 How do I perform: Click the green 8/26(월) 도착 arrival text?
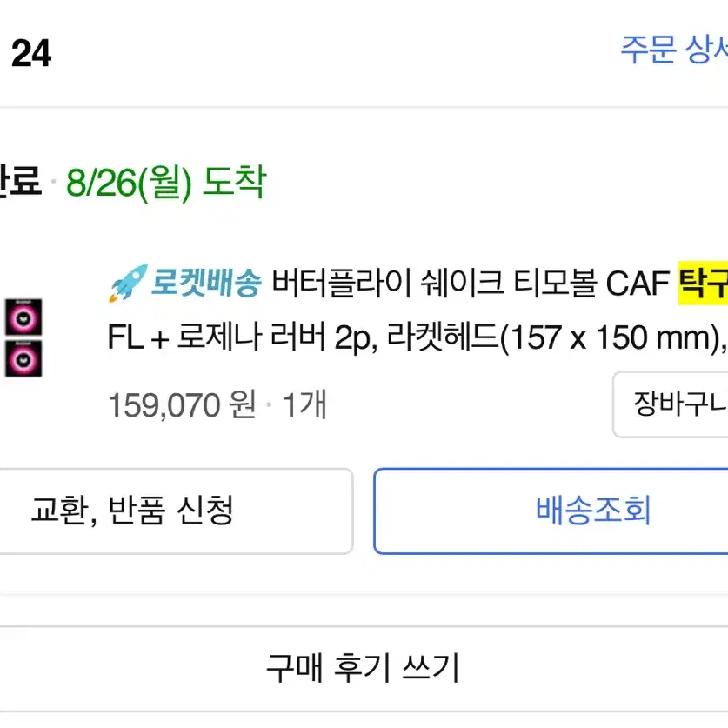coord(166,183)
